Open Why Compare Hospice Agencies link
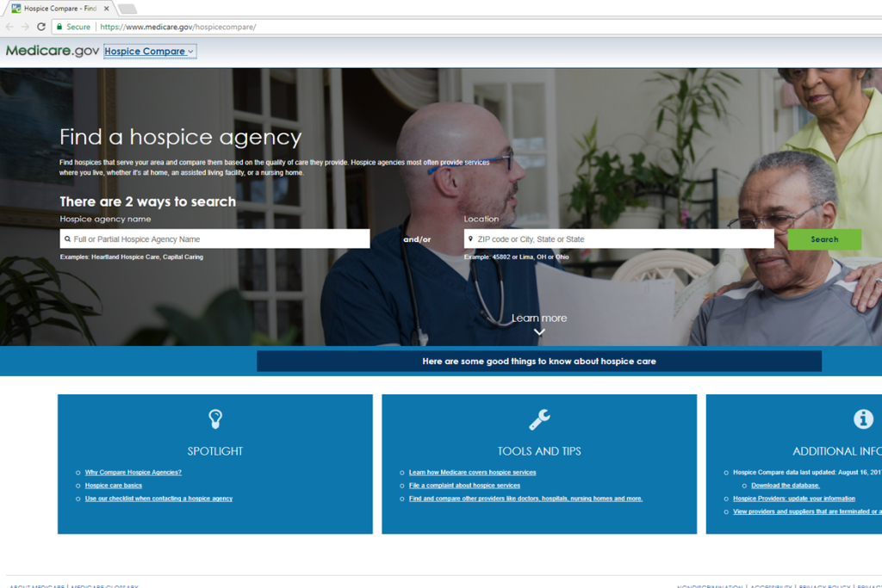882x588 pixels. click(134, 472)
